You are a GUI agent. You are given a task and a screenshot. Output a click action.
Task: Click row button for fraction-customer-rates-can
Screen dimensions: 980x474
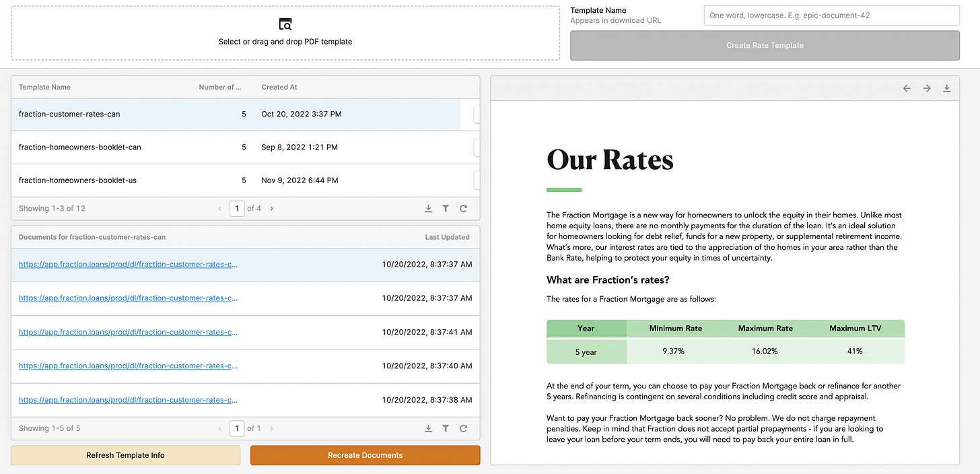[477, 114]
